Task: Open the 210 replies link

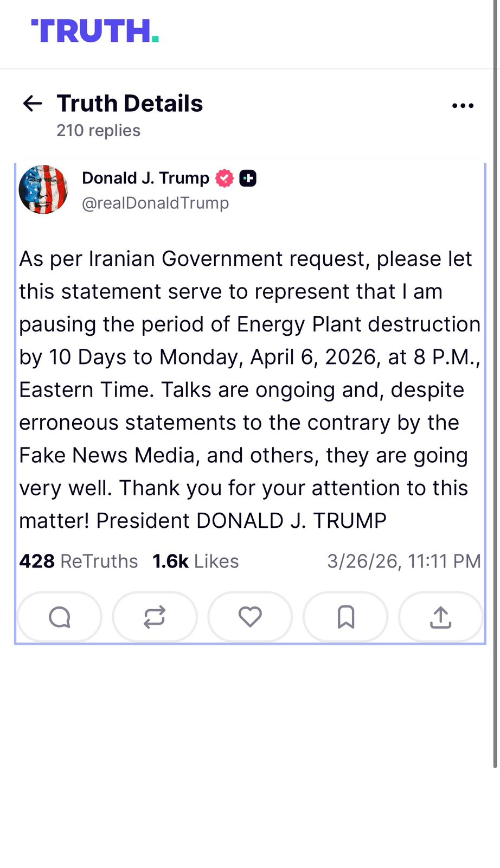Action: [x=98, y=131]
